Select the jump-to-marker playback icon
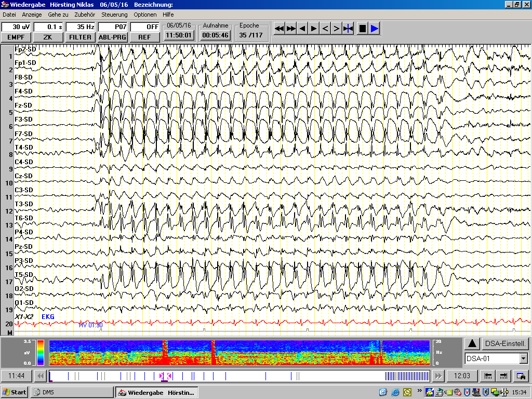This screenshot has width=532, height=399. click(348, 29)
